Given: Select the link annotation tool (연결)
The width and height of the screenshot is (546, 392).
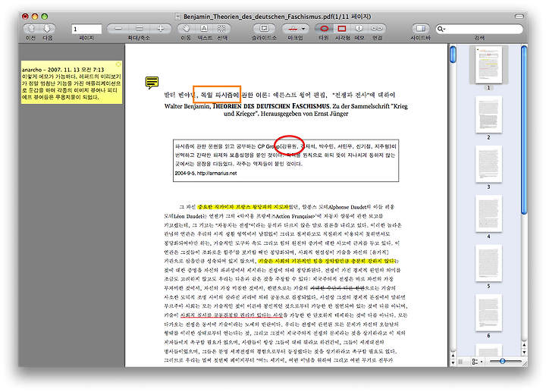Looking at the screenshot, I should point(377,28).
